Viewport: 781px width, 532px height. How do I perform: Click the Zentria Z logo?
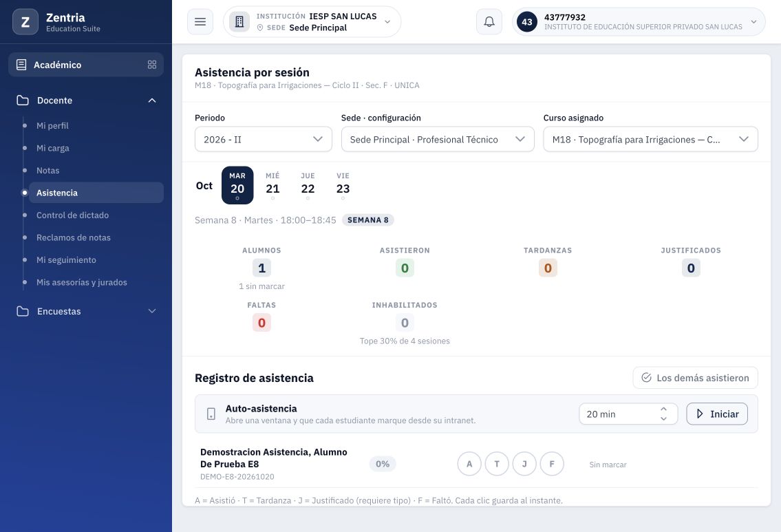[25, 22]
